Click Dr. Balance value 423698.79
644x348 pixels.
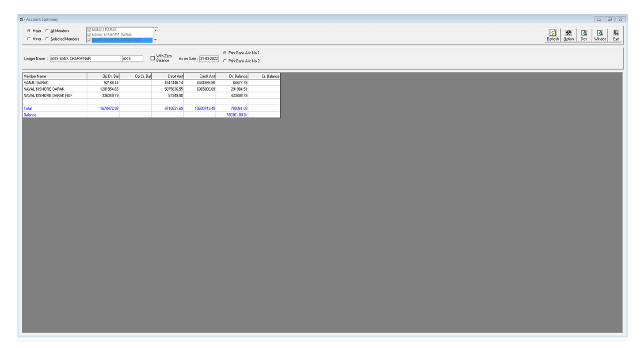pyautogui.click(x=240, y=95)
